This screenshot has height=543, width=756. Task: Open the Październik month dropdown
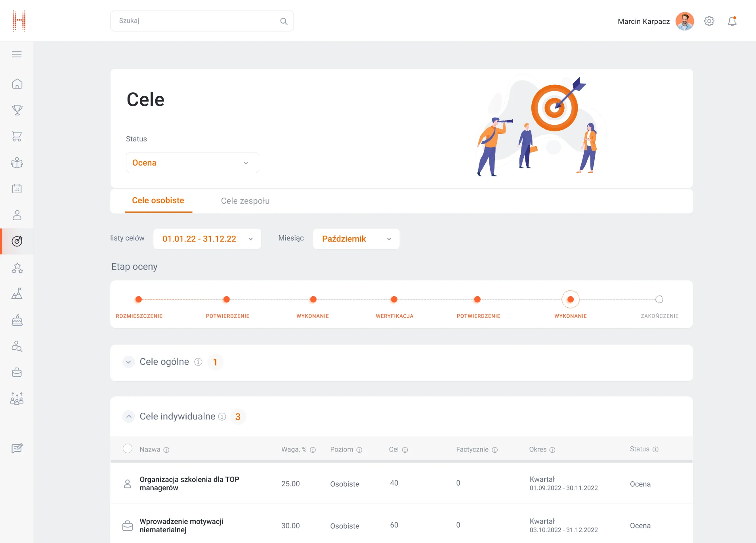pos(356,239)
